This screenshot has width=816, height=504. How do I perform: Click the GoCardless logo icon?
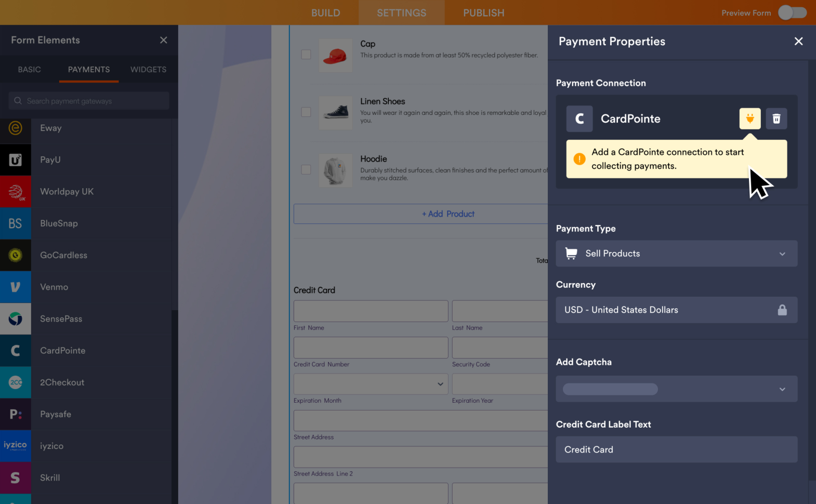(x=16, y=255)
